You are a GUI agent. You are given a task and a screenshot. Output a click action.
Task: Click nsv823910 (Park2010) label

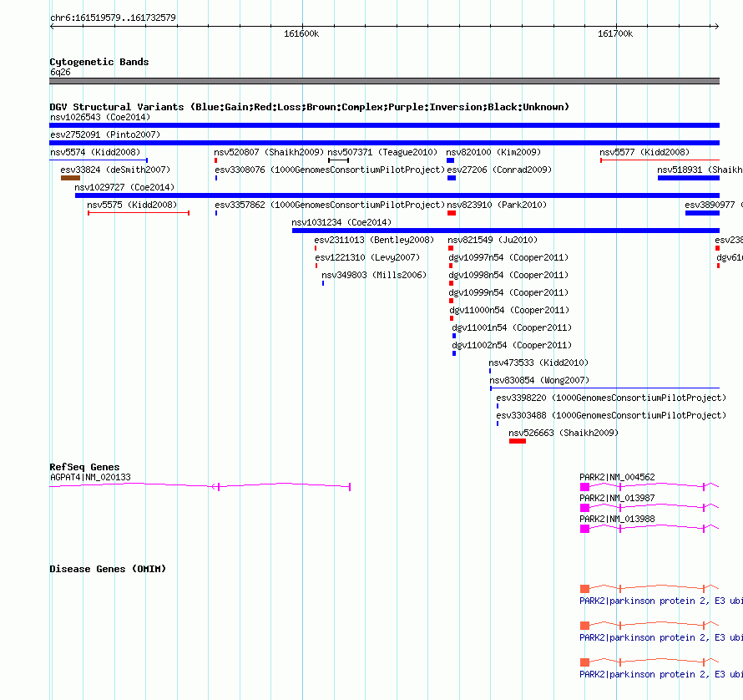[497, 205]
